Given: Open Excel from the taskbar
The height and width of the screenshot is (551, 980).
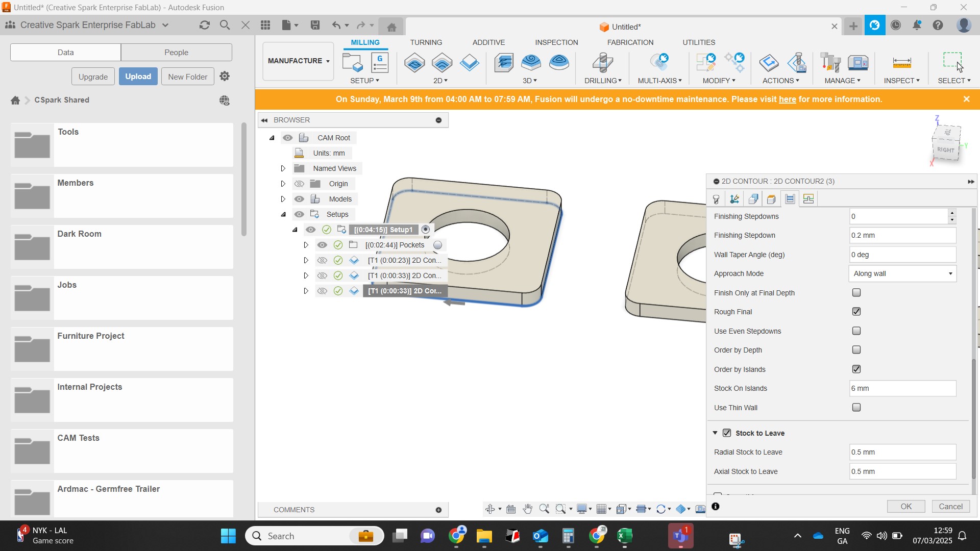Looking at the screenshot, I should tap(625, 536).
